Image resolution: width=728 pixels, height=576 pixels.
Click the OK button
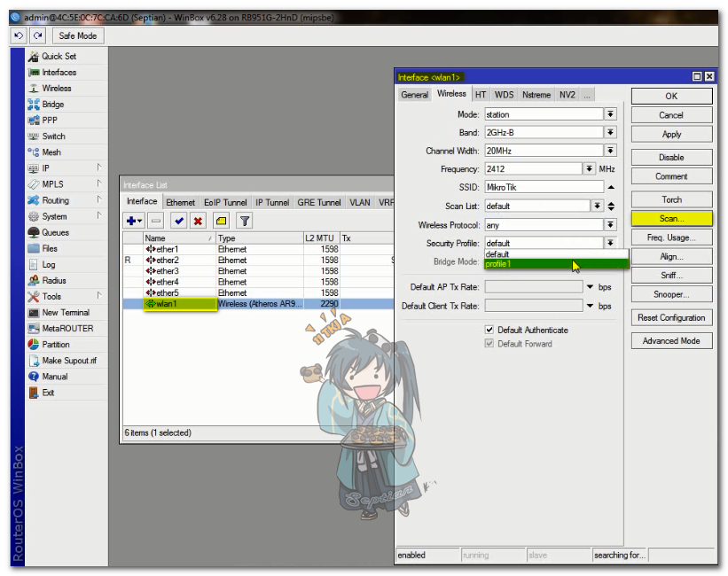point(671,96)
